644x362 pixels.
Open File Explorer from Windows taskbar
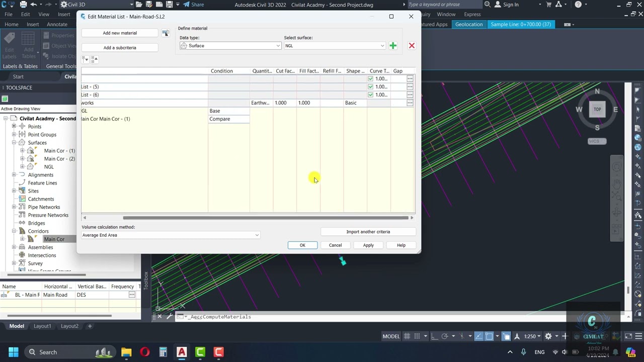[126, 352]
